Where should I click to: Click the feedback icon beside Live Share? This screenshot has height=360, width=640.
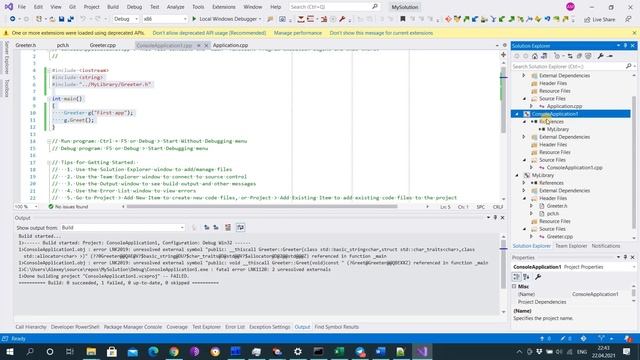pyautogui.click(x=628, y=19)
